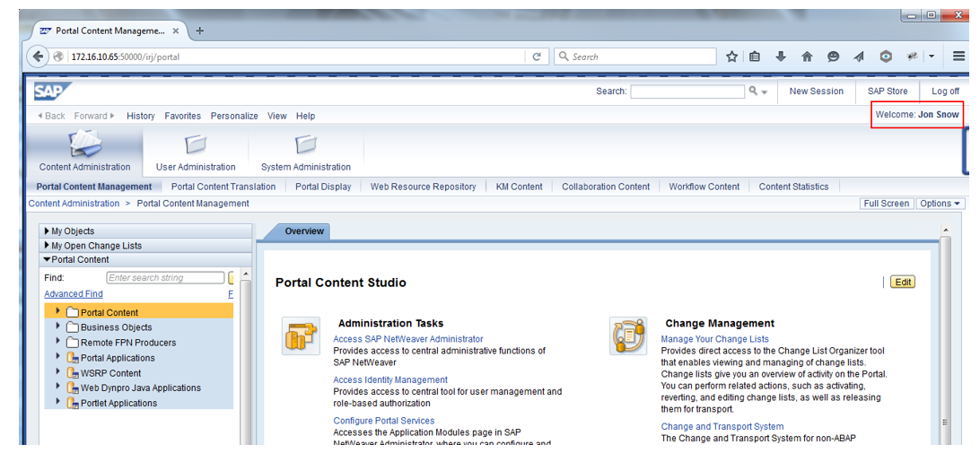This screenshot has width=980, height=462.
Task: Open the History menu
Action: coord(141,116)
